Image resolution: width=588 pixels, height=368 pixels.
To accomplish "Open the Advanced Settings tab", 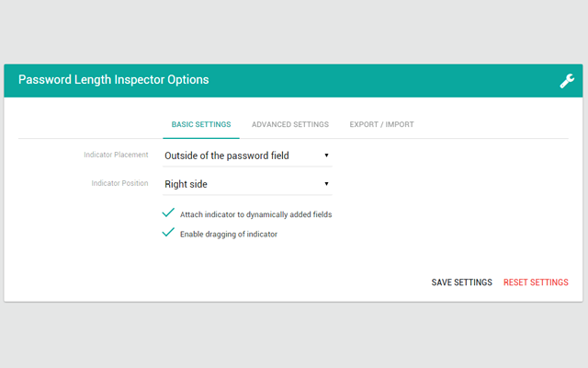I will (290, 125).
